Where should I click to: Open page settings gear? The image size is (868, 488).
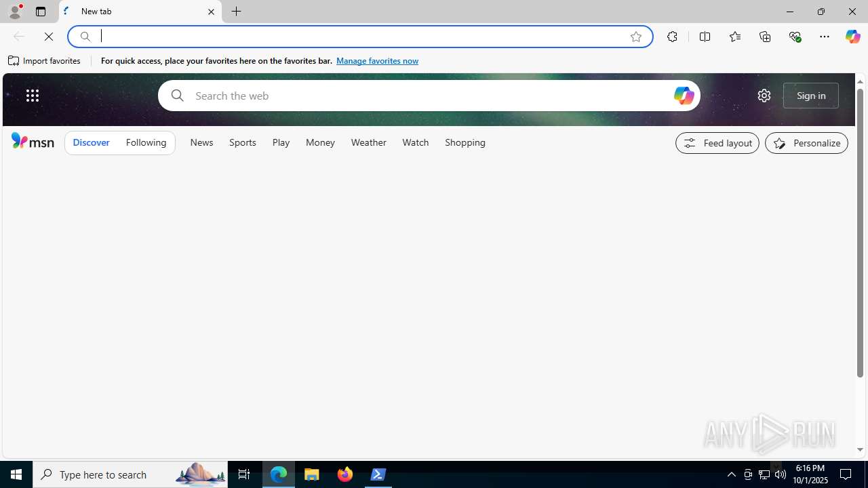coord(764,96)
